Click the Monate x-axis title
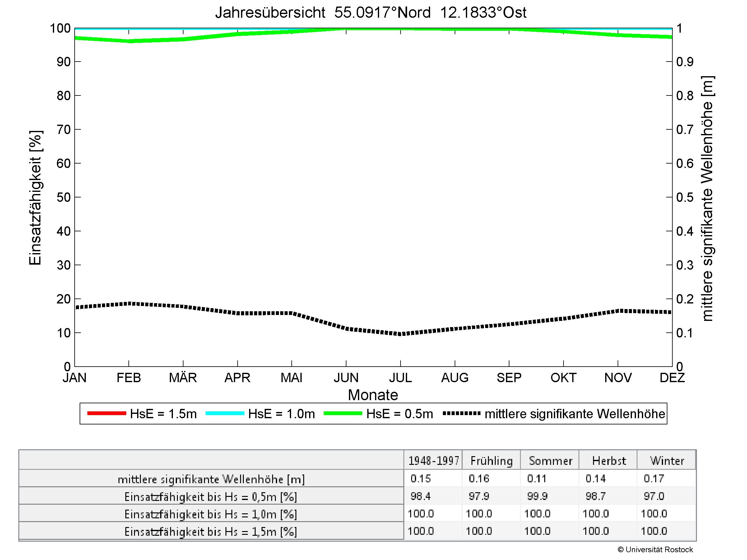Image resolution: width=747 pixels, height=560 pixels. coord(373,395)
